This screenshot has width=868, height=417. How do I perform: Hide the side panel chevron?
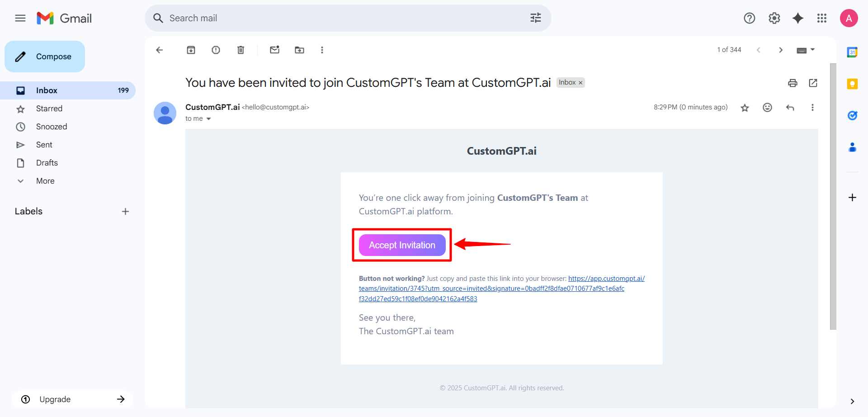coord(852,401)
